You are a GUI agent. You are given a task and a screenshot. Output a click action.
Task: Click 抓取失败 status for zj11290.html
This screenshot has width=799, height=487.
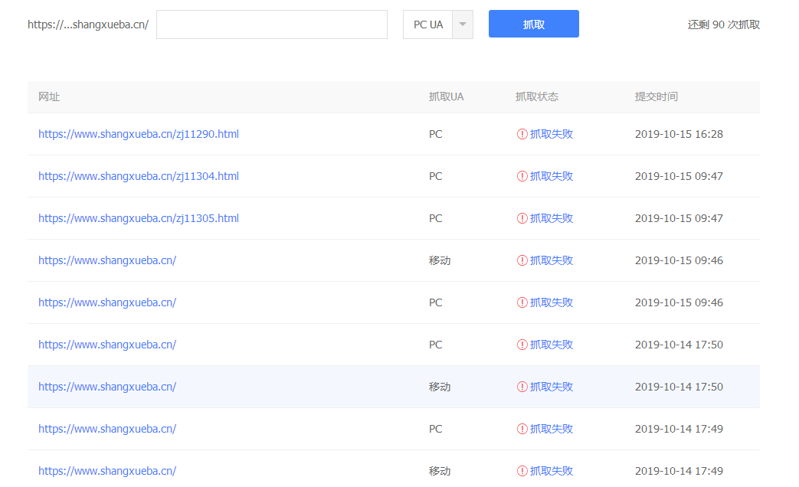coord(551,134)
